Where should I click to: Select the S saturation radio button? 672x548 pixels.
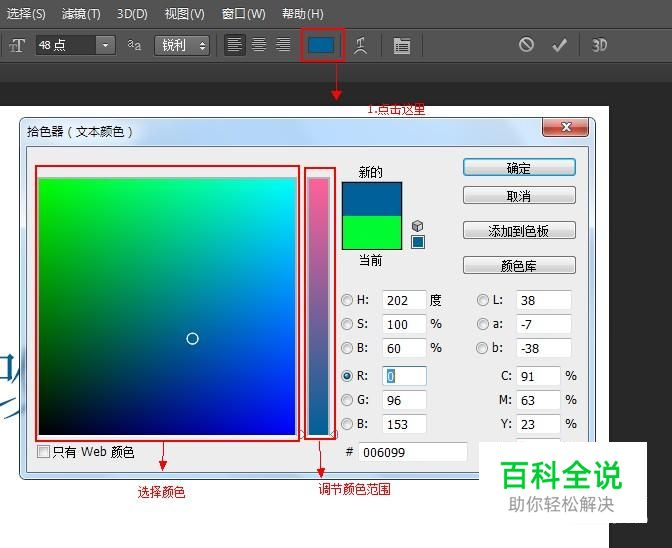[x=347, y=324]
